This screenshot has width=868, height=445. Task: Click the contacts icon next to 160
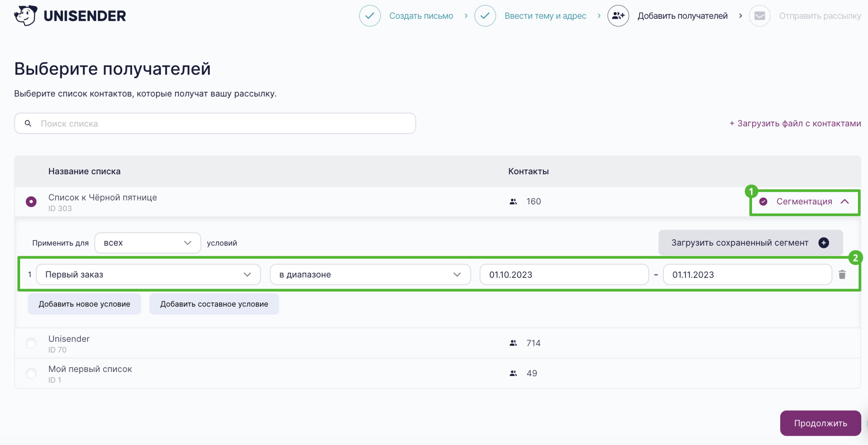click(x=513, y=202)
